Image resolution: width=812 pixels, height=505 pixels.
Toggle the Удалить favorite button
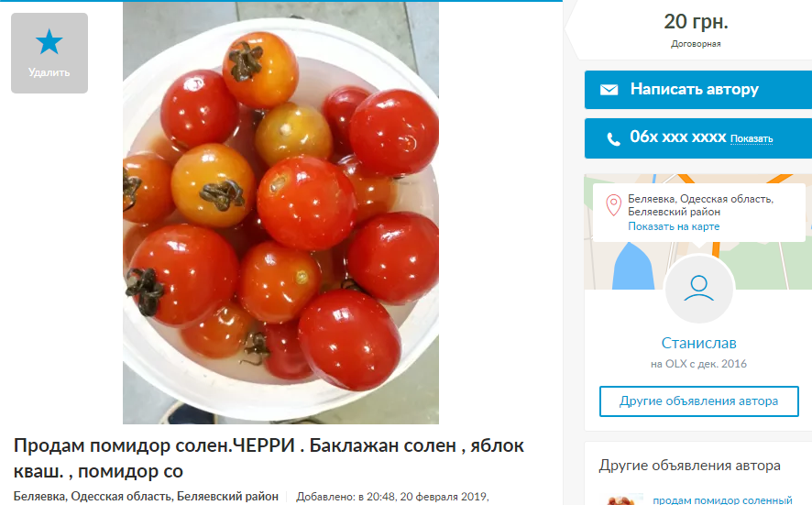tap(49, 53)
